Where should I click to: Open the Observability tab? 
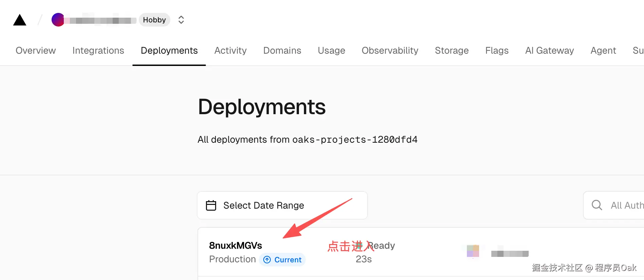[x=390, y=50]
